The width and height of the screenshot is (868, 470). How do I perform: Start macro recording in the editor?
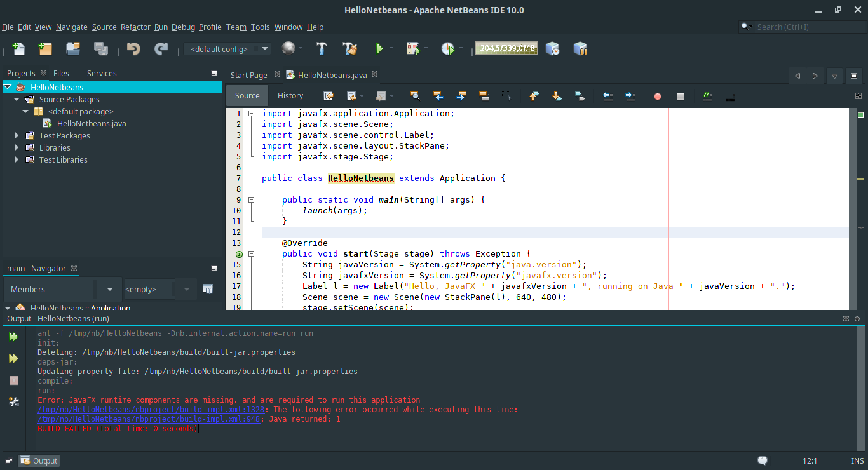point(657,96)
